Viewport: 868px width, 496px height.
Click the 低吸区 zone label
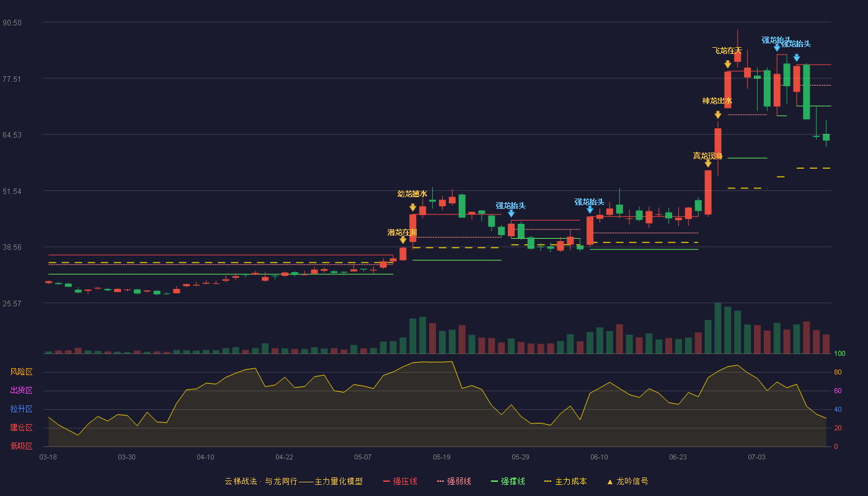(x=22, y=446)
